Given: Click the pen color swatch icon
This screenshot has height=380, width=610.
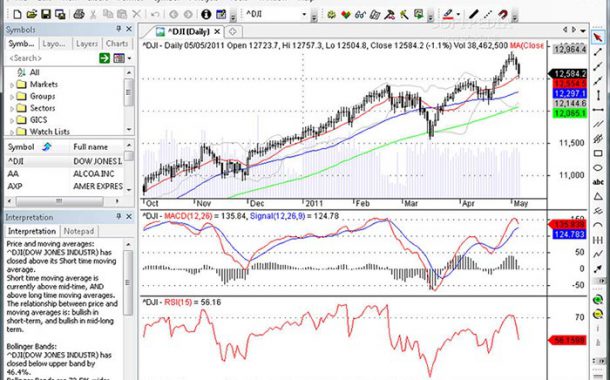Looking at the screenshot, I should click(449, 15).
